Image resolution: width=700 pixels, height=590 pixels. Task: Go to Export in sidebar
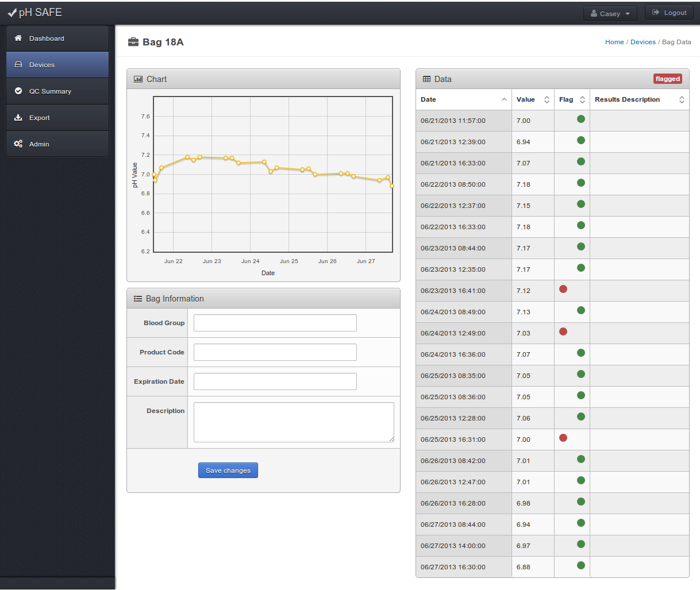(57, 118)
